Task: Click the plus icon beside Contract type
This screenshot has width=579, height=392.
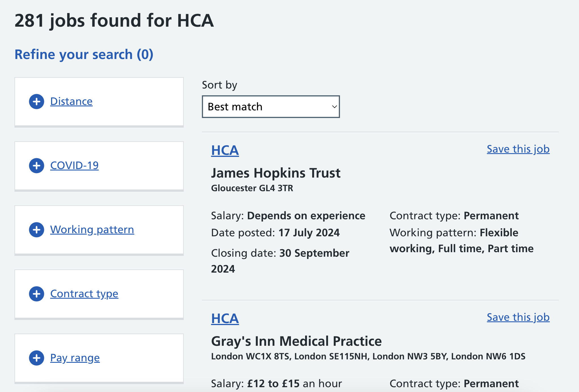Action: [x=37, y=294]
